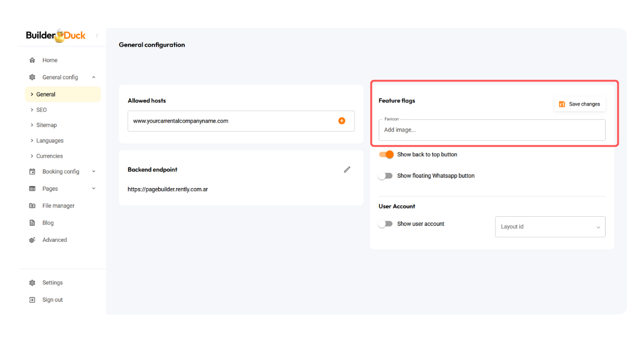The height and width of the screenshot is (362, 644).
Task: Click the File manager folder icon
Action: click(x=32, y=206)
